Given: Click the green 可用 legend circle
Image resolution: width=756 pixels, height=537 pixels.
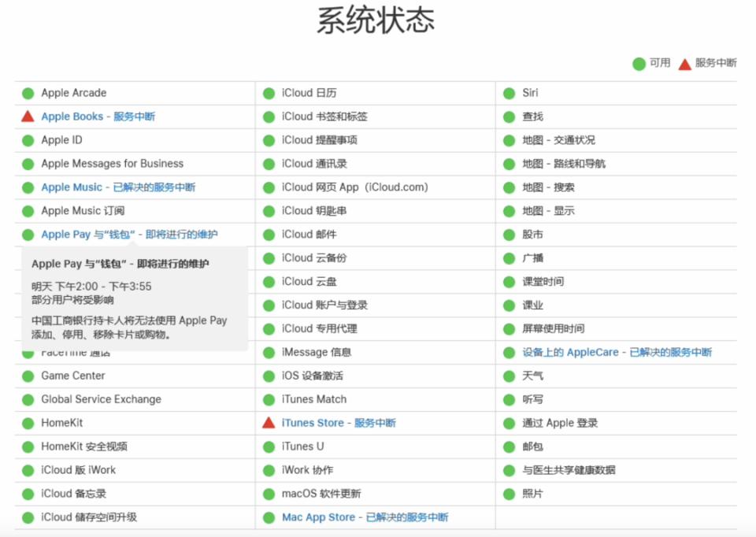Looking at the screenshot, I should tap(639, 63).
